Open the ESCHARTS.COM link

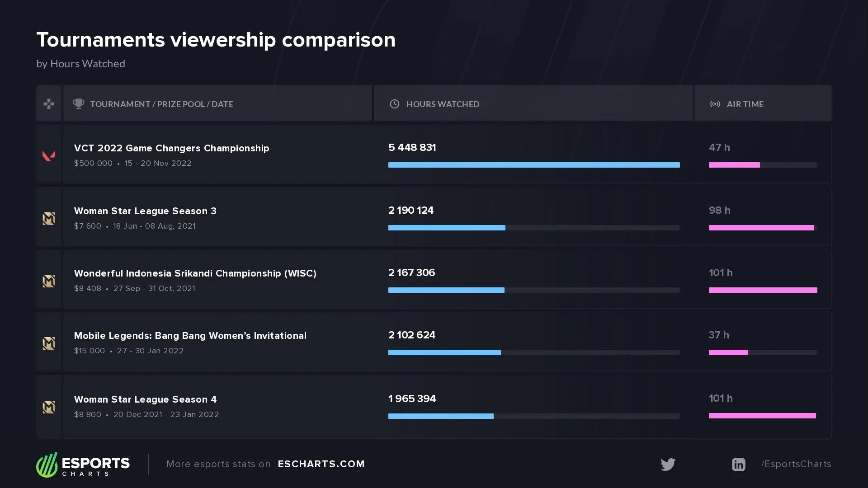(x=321, y=464)
